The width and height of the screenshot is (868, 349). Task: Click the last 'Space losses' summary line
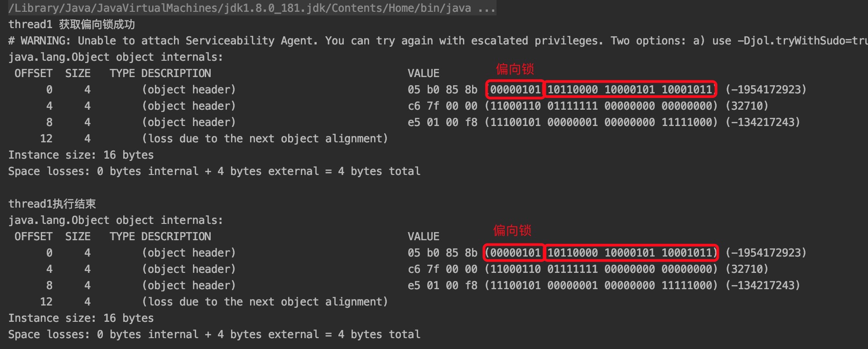(214, 334)
